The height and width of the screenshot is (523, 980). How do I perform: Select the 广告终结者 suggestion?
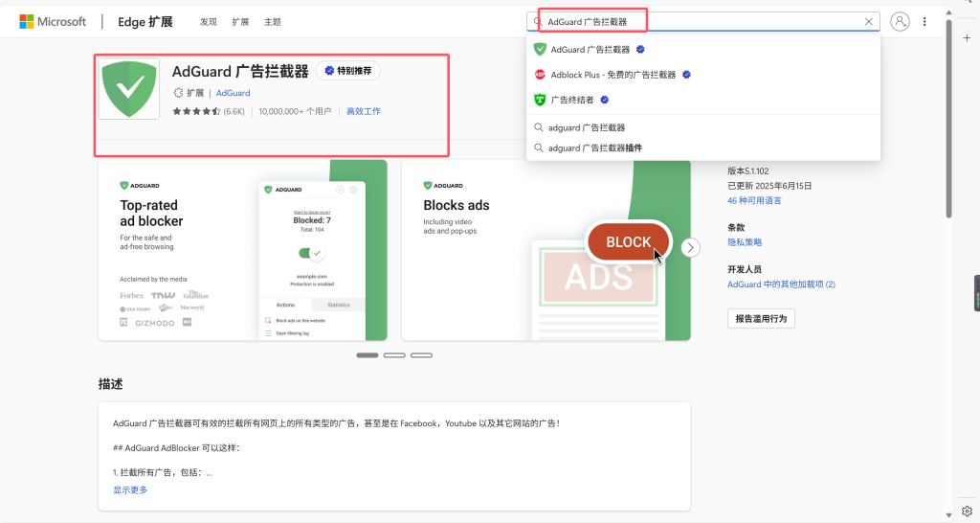[x=703, y=100]
